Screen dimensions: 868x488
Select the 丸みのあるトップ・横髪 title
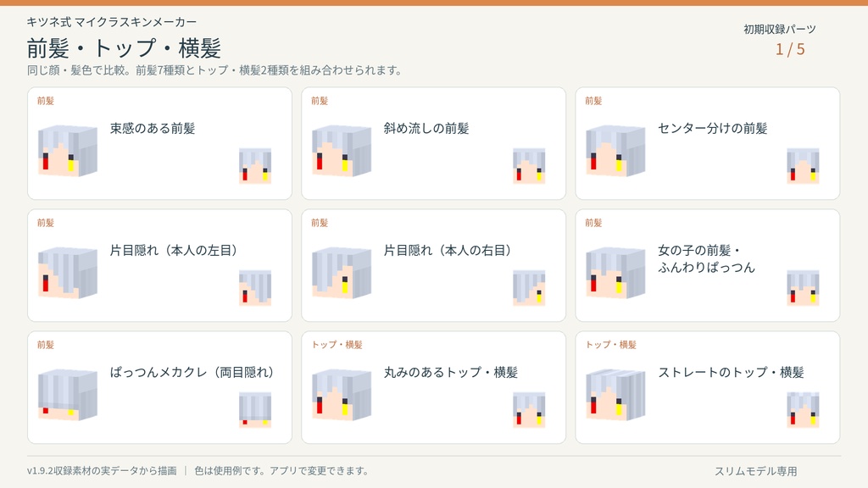click(451, 373)
